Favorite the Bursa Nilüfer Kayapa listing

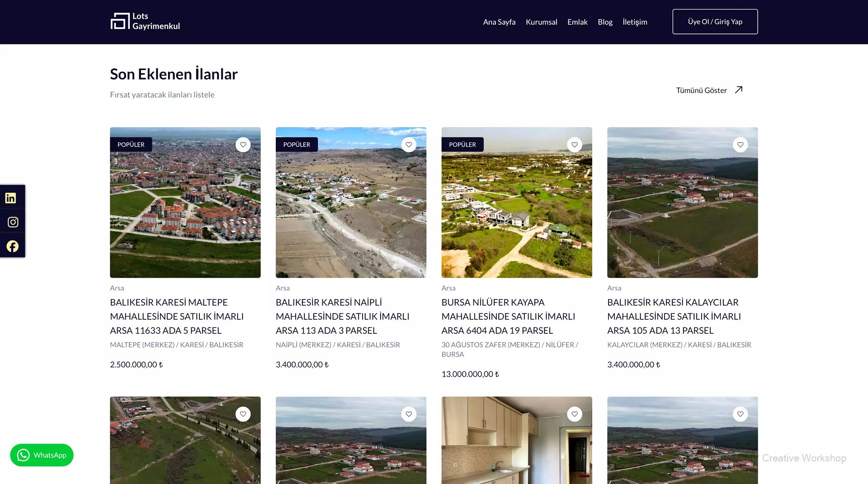(575, 145)
